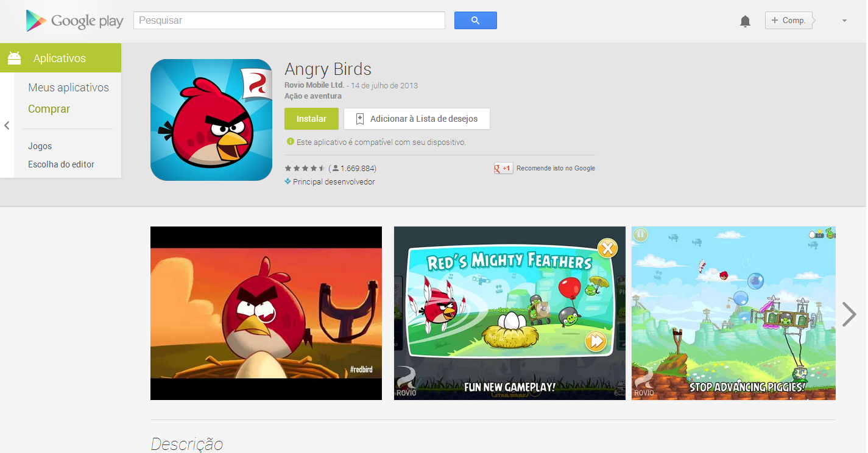Collapse the sidebar with the left chevron
The height and width of the screenshot is (453, 868).
(x=7, y=125)
